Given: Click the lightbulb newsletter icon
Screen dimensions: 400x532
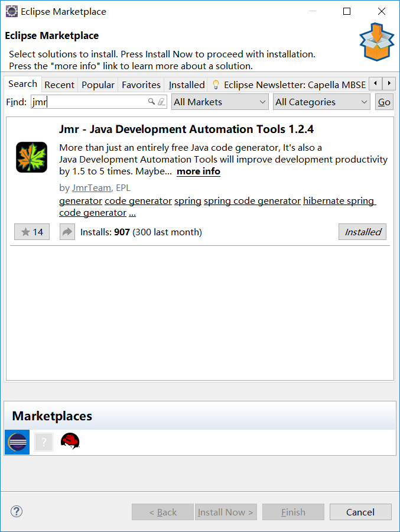Looking at the screenshot, I should pos(216,85).
